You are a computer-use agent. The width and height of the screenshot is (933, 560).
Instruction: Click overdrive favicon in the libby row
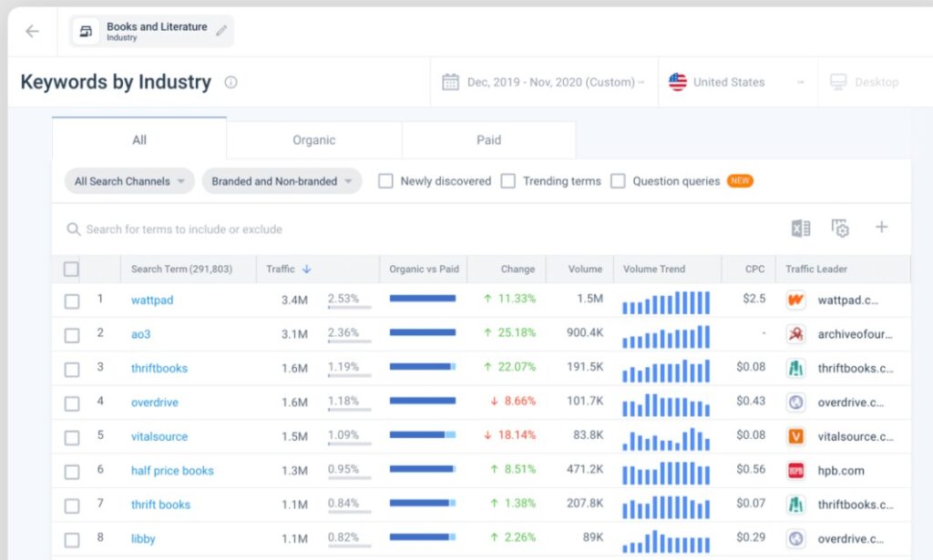click(795, 538)
